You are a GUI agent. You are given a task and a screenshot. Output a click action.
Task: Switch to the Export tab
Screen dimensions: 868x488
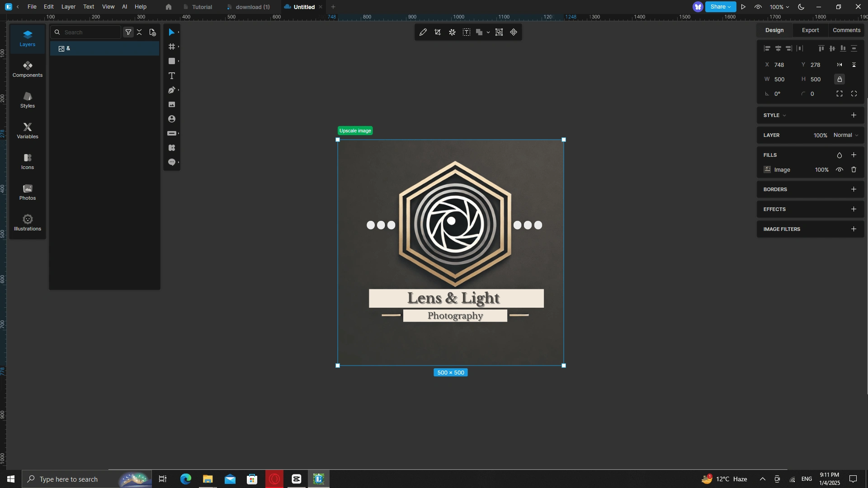[x=810, y=30]
